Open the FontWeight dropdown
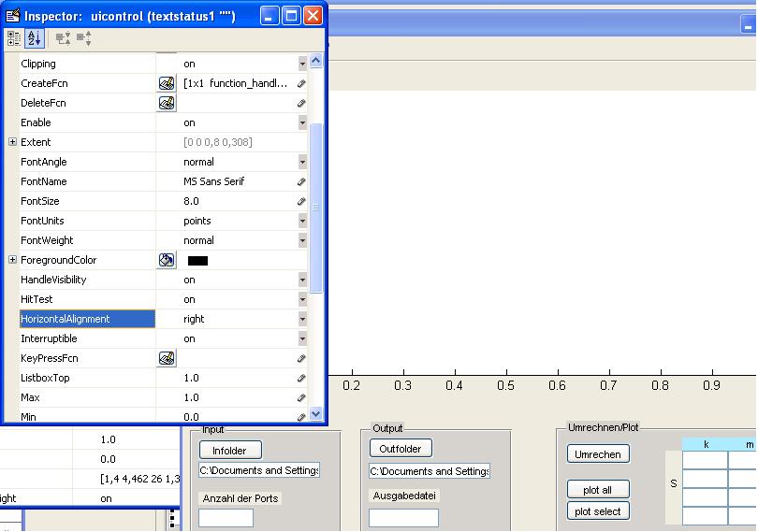This screenshot has width=758, height=532. click(302, 240)
